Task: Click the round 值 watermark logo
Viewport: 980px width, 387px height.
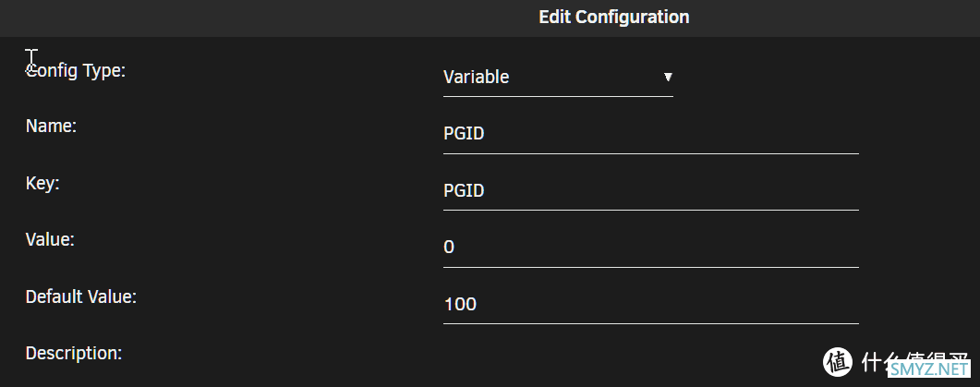Action: (838, 361)
